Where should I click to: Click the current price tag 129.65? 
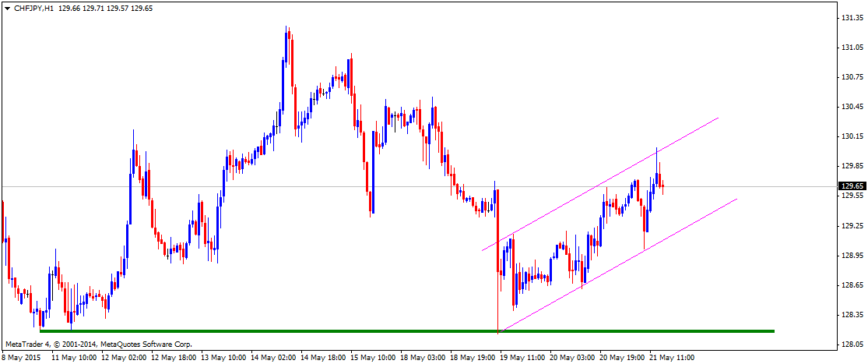[x=851, y=186]
